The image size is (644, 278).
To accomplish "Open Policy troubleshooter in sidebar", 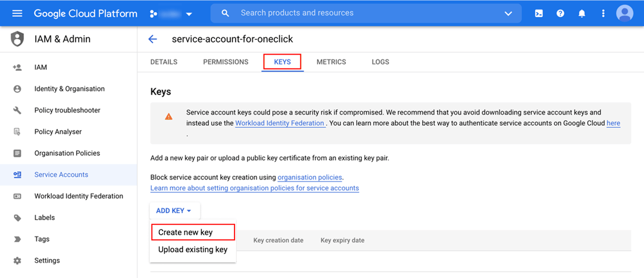I will [x=68, y=110].
